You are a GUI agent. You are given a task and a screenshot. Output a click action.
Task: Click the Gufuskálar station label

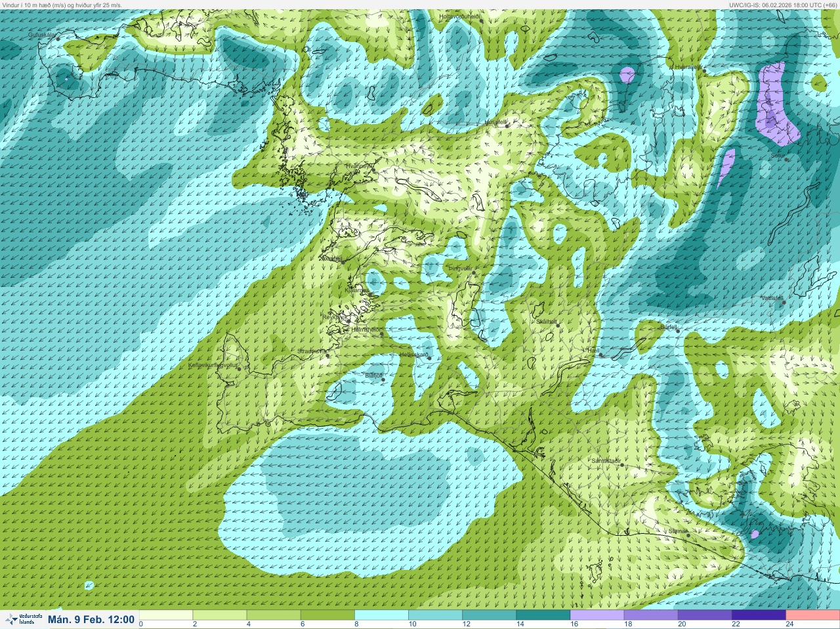coord(43,34)
